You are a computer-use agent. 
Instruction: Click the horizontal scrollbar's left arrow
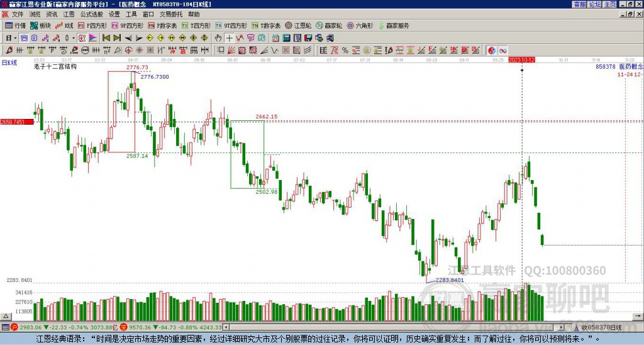226,327
